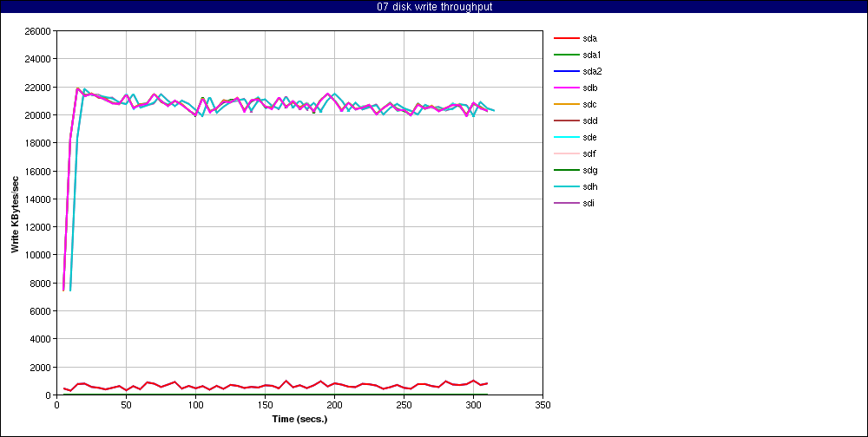Image resolution: width=868 pixels, height=437 pixels.
Task: Select the sdh legend label
Action: (x=590, y=187)
